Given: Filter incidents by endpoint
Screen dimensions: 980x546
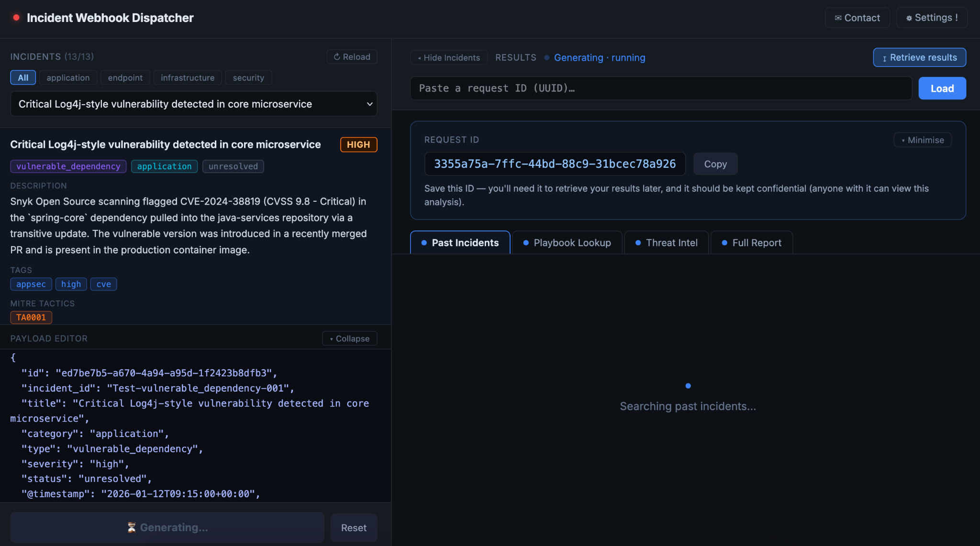Looking at the screenshot, I should [125, 77].
